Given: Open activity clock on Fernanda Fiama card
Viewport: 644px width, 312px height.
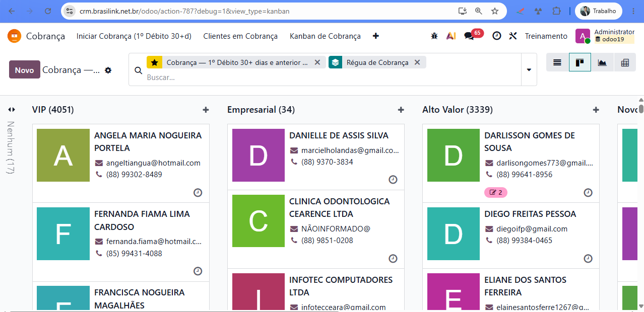Looking at the screenshot, I should [x=198, y=271].
